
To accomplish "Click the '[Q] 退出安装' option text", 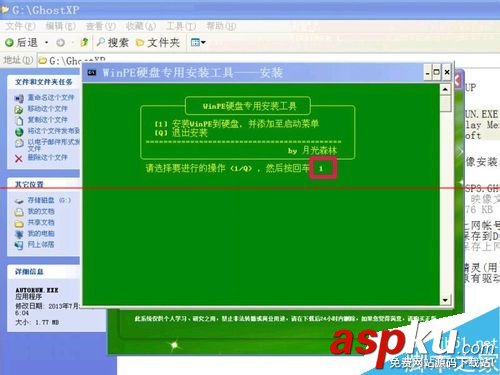I will point(181,133).
